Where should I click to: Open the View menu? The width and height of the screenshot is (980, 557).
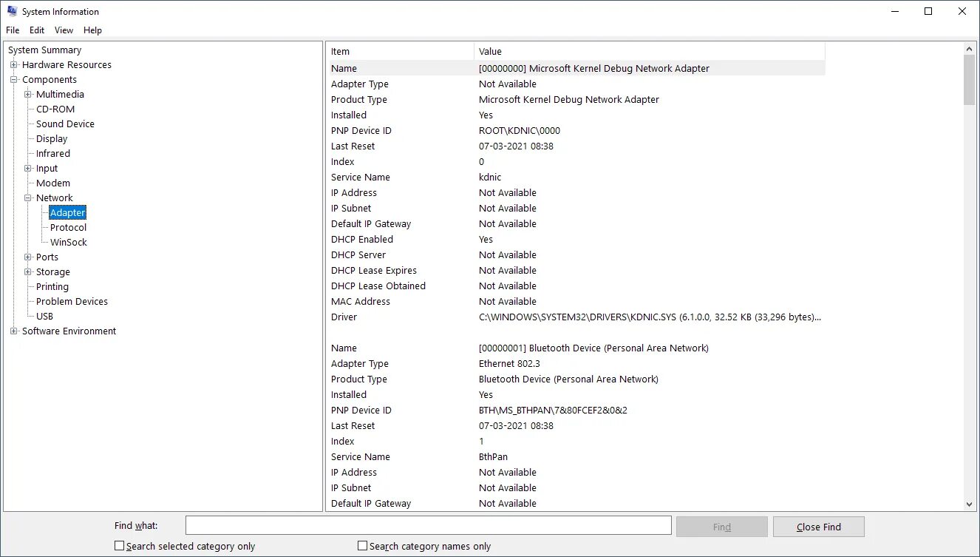point(64,30)
